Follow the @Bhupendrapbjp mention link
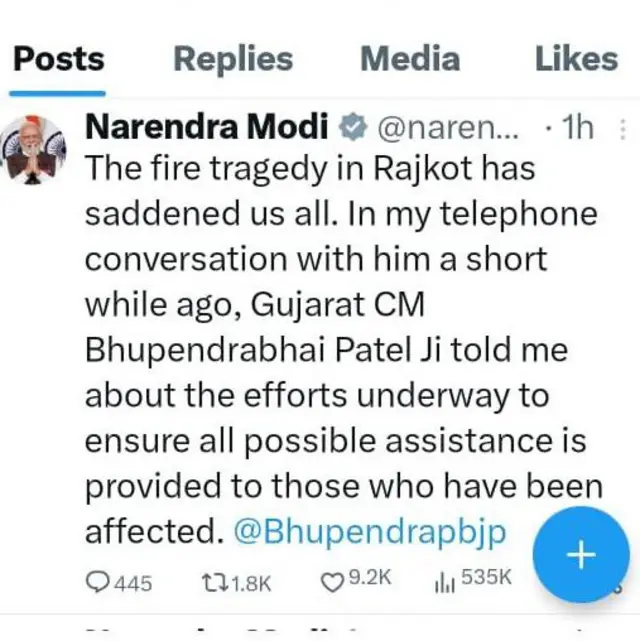640x641 pixels. [369, 532]
